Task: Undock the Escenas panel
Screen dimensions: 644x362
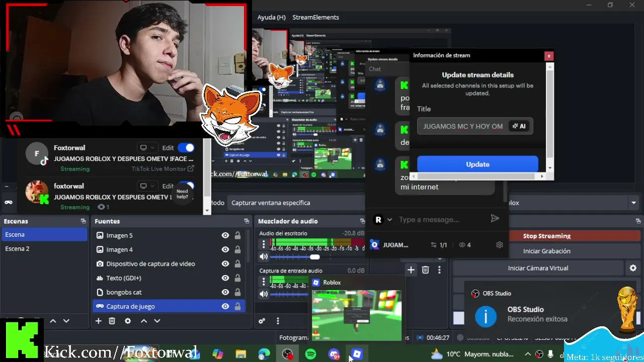Action: (x=83, y=221)
